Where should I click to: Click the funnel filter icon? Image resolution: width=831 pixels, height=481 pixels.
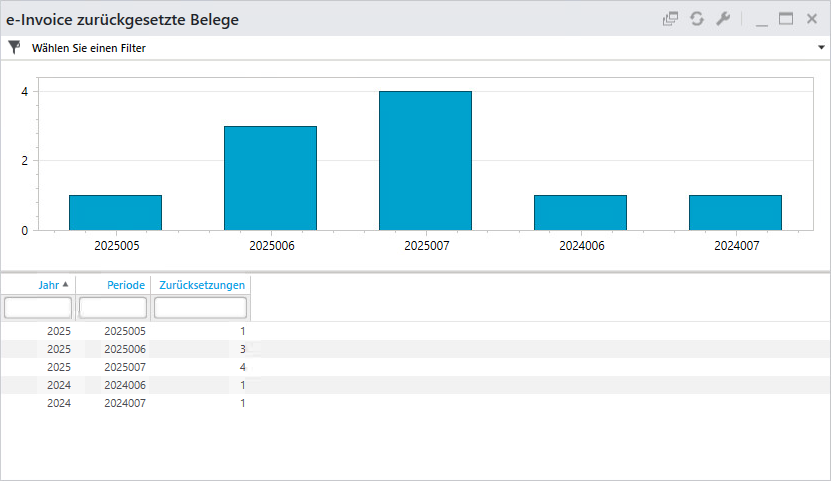14,47
